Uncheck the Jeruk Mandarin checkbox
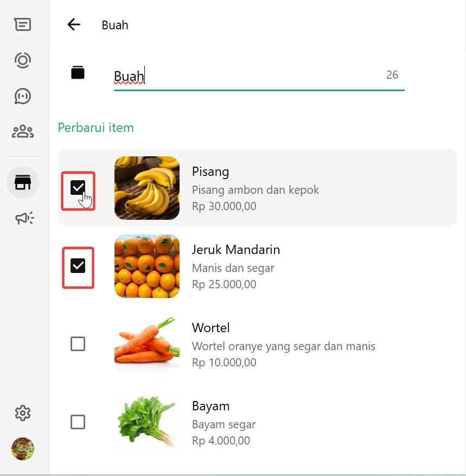 coord(78,266)
